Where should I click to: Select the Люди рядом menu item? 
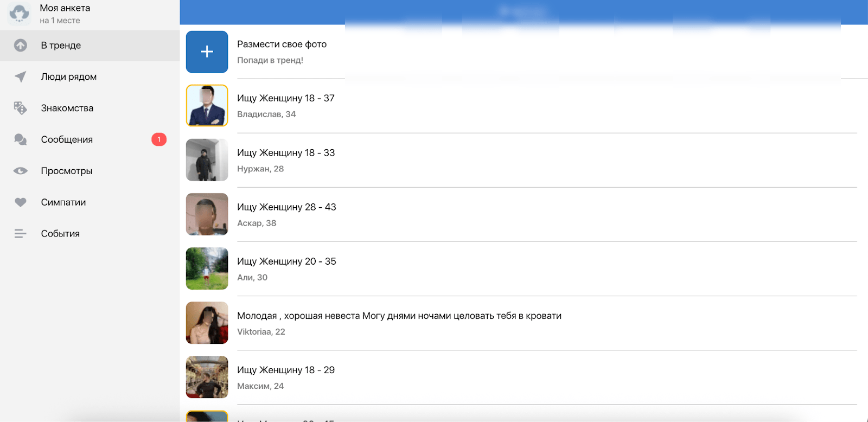(69, 77)
